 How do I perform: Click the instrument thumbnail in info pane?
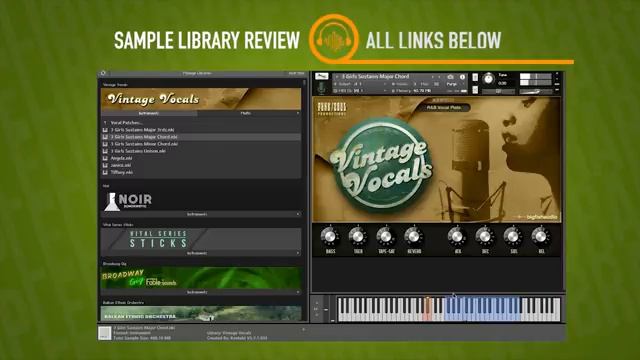[105, 333]
